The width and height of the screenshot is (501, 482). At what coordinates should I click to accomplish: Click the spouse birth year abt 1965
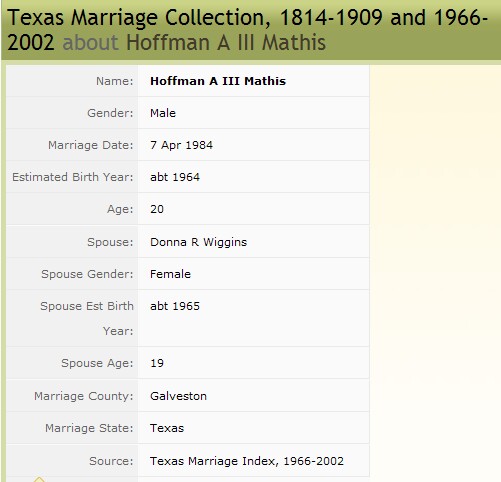[x=175, y=306]
